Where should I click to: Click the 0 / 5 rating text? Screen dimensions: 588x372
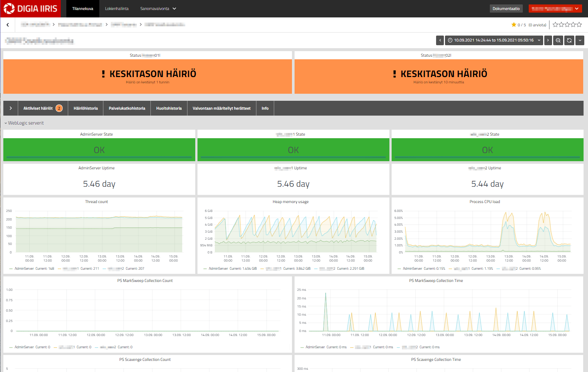(522, 25)
